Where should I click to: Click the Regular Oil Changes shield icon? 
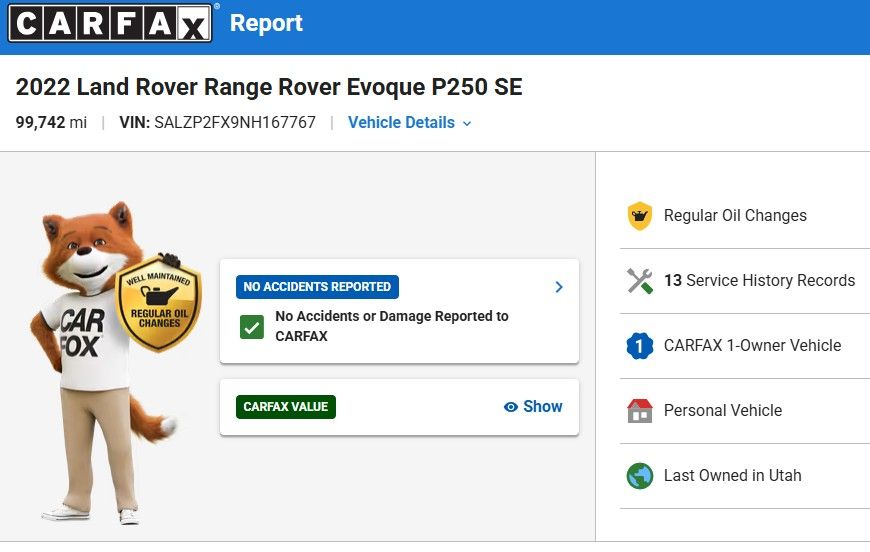[640, 216]
